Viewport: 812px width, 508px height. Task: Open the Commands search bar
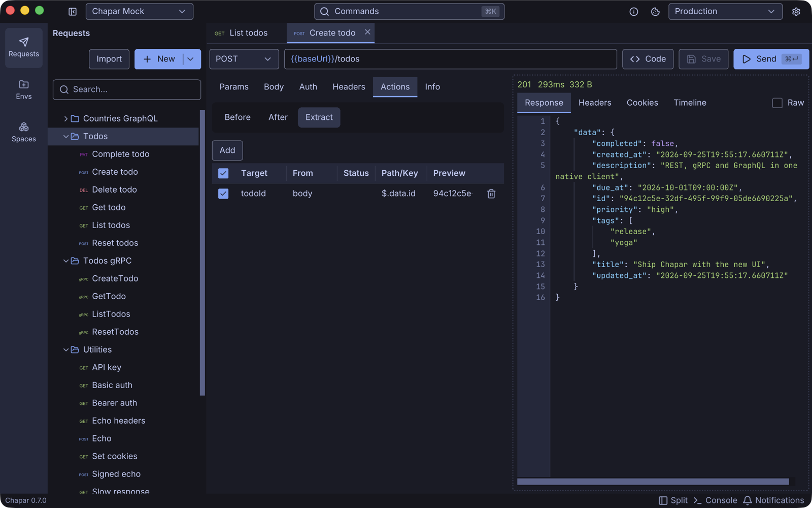click(409, 12)
